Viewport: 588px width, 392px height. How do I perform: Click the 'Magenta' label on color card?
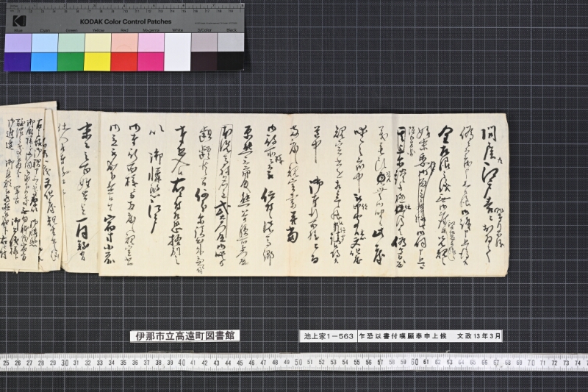pyautogui.click(x=151, y=30)
